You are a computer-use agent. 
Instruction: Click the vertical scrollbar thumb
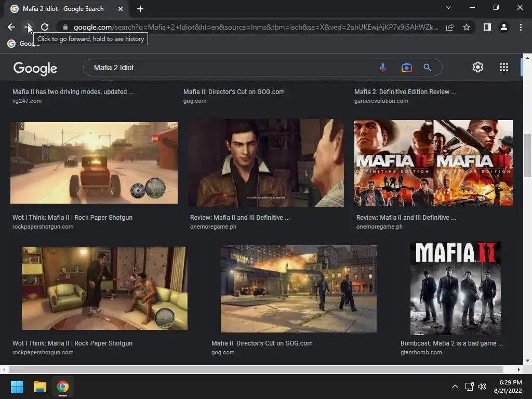pyautogui.click(x=527, y=155)
